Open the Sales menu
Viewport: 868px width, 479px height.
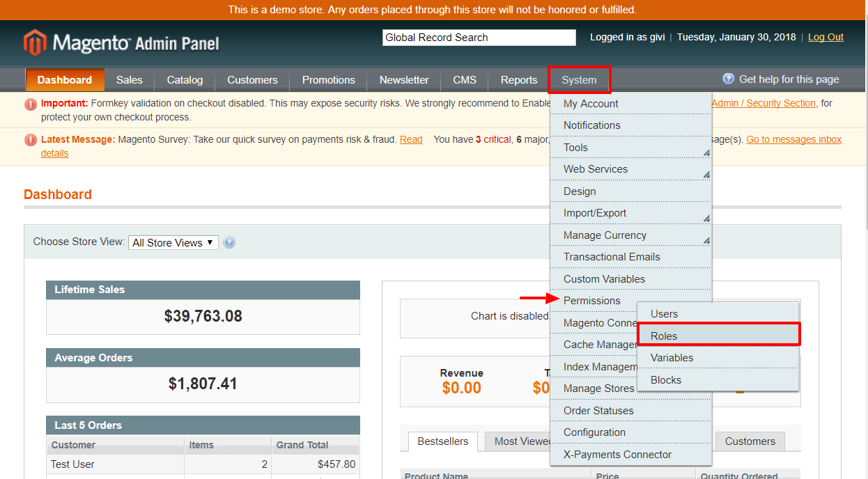click(x=130, y=80)
